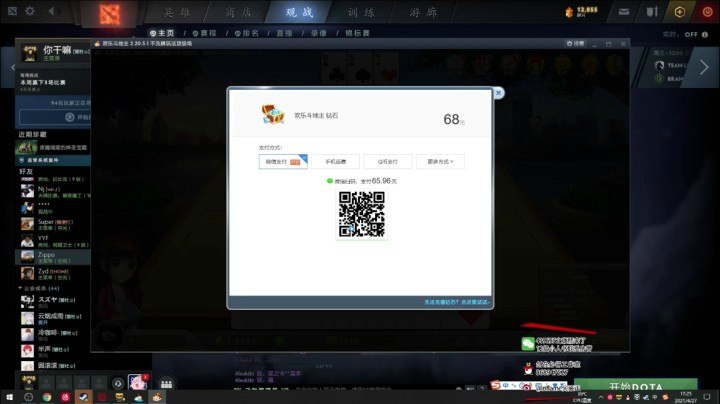
Task: Open 设置 button in 欢乐斗地主 title bar
Action: pyautogui.click(x=575, y=44)
